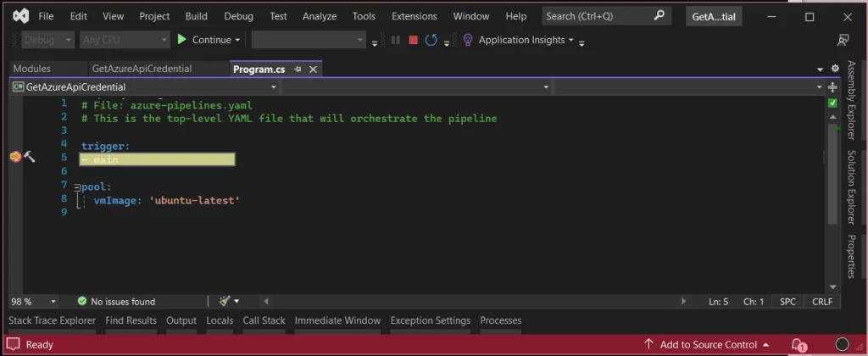Expand the Continue button dropdown arrow
Screen dimensions: 868x356
[237, 40]
